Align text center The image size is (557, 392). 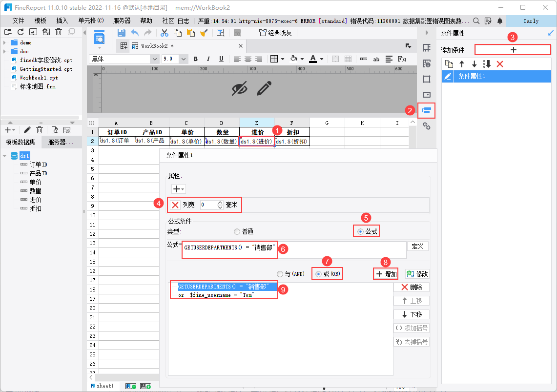(x=248, y=59)
